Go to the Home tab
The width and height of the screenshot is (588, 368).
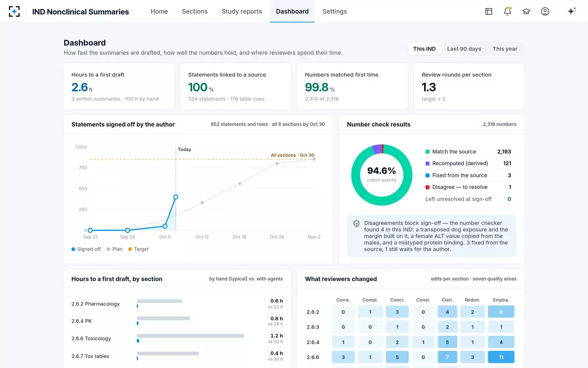point(159,11)
